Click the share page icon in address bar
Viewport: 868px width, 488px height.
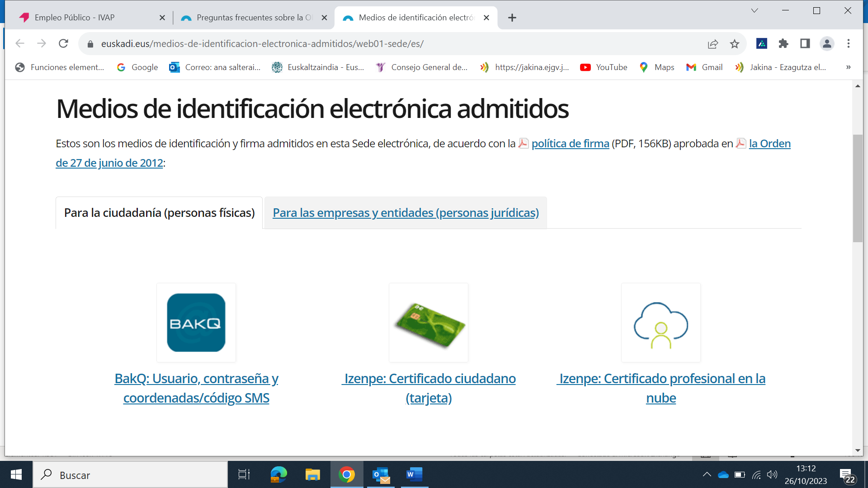pyautogui.click(x=713, y=44)
